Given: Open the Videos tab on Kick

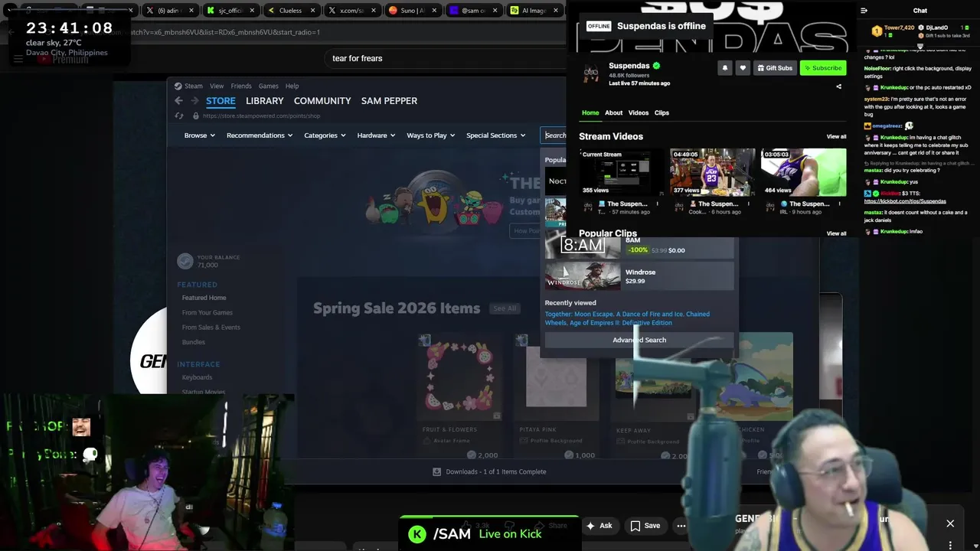Looking at the screenshot, I should [x=639, y=112].
